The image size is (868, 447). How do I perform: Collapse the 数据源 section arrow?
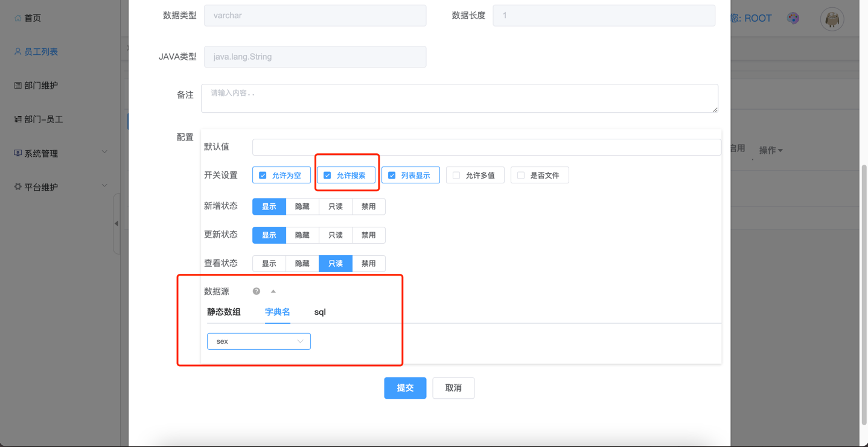273,291
